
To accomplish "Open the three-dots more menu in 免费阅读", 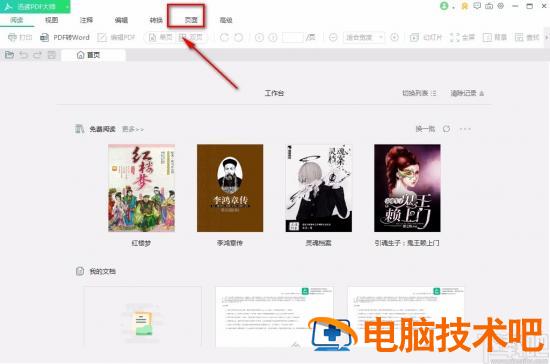I will click(x=465, y=129).
